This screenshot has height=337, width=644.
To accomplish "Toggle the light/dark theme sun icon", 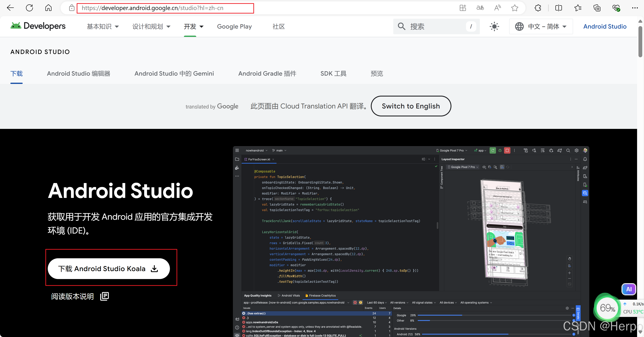I will pyautogui.click(x=494, y=26).
